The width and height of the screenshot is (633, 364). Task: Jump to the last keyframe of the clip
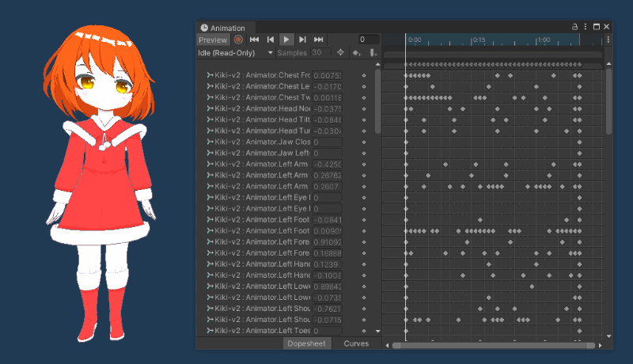click(319, 40)
